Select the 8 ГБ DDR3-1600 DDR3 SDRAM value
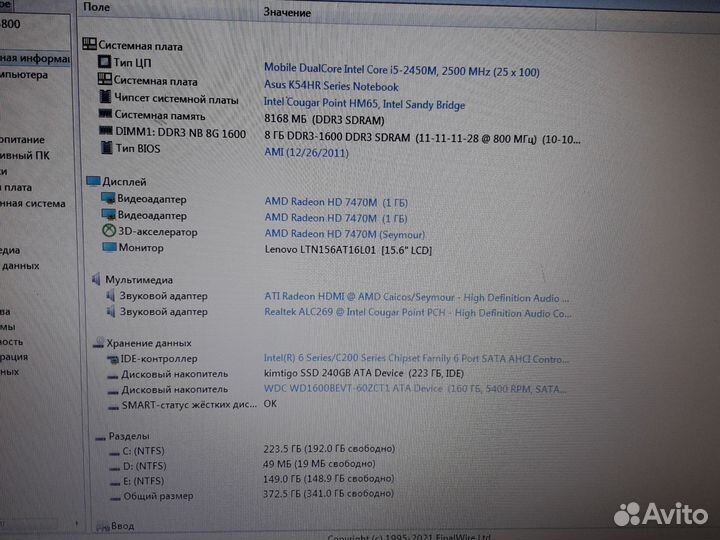 pyautogui.click(x=422, y=138)
